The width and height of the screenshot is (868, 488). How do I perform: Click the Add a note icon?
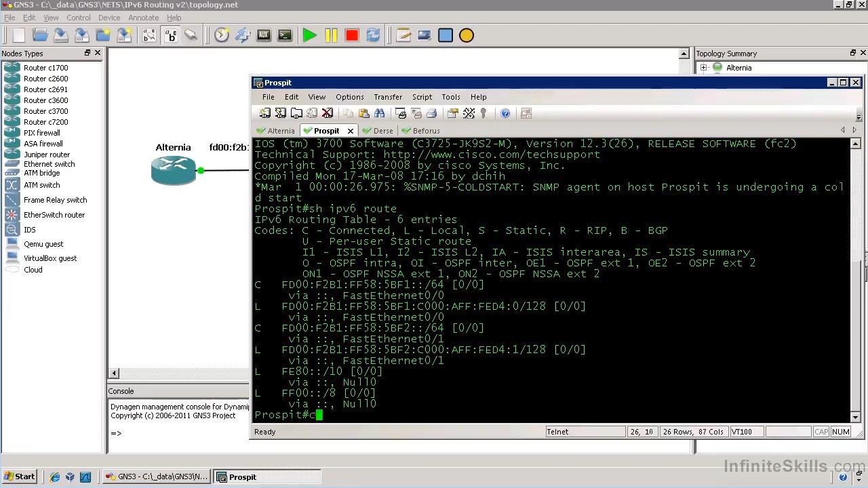403,35
